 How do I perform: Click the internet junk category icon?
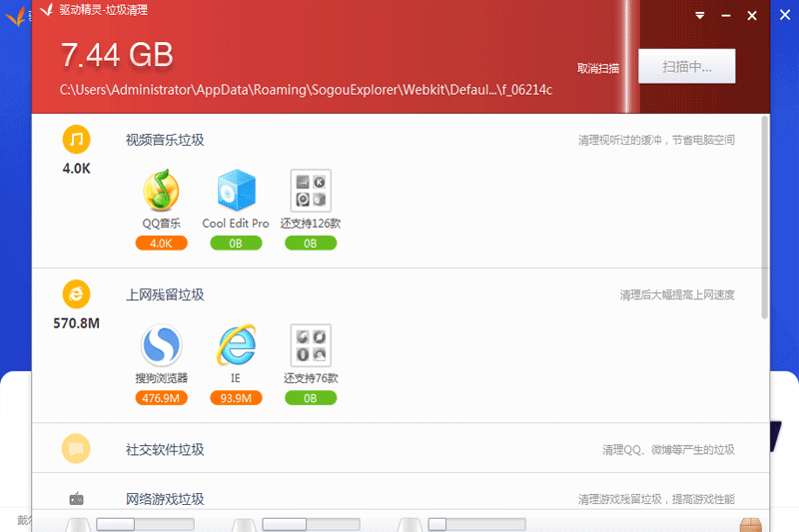pyautogui.click(x=76, y=294)
